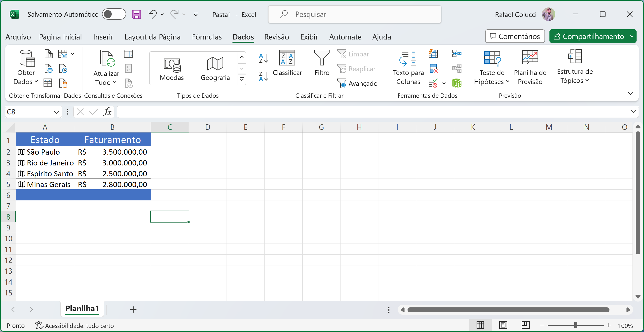This screenshot has height=332, width=644.
Task: Activate Preenchimento Relâmpago (Flash Fill)
Action: pos(433,54)
